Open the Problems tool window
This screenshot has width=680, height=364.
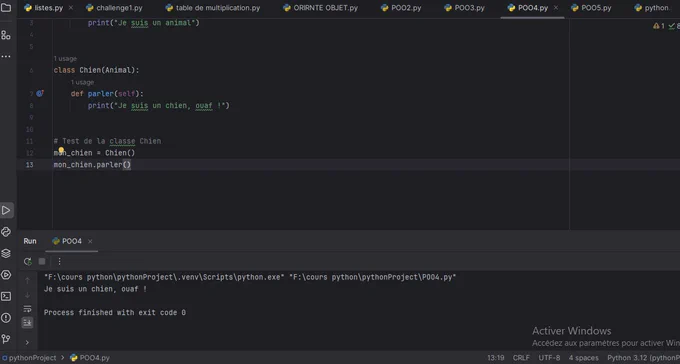6,318
